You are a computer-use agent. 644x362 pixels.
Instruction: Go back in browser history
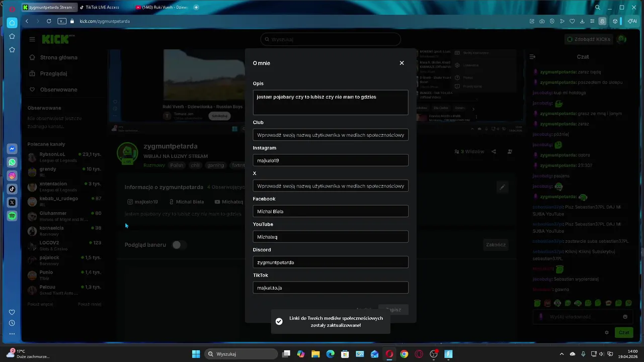pyautogui.click(x=27, y=21)
